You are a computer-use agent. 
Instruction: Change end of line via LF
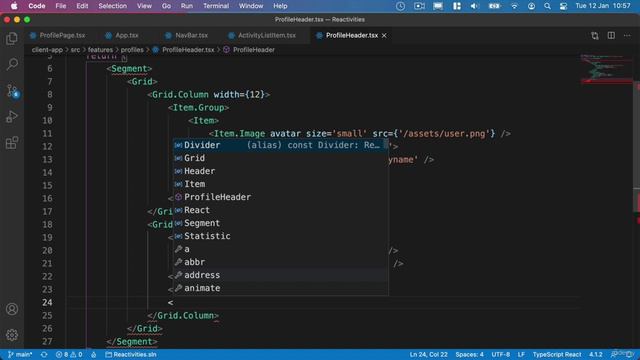tap(521, 354)
